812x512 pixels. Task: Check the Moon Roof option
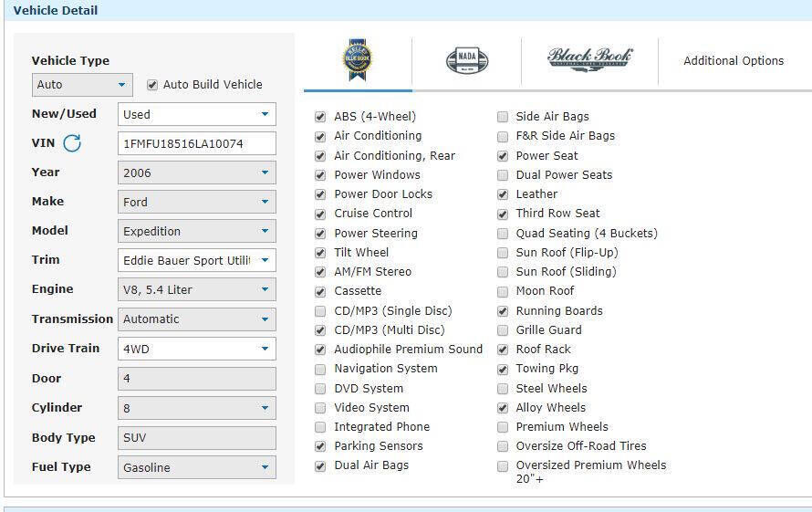(x=503, y=292)
